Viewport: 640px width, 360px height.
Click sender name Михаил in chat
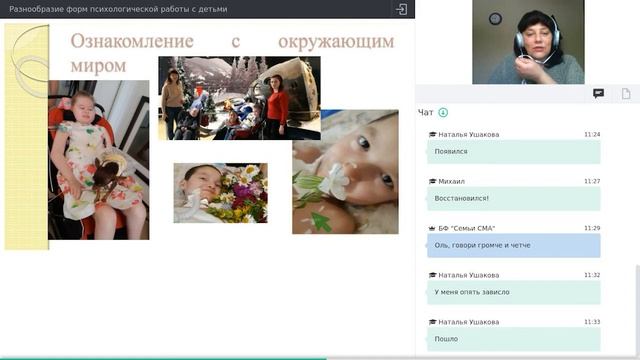click(451, 181)
